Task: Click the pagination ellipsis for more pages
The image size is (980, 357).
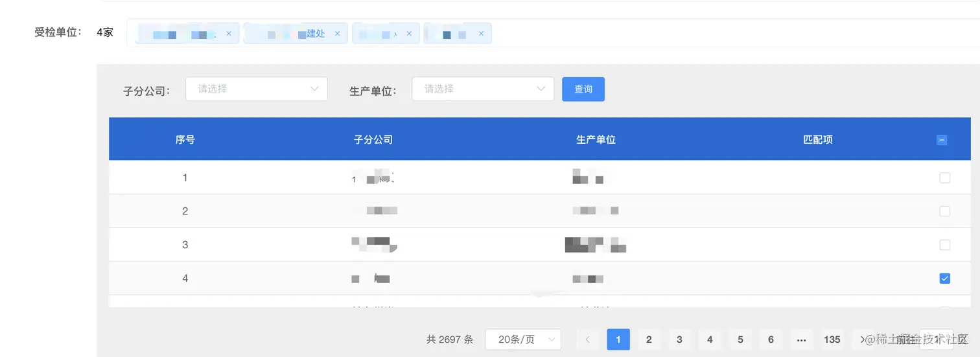Action: click(x=801, y=339)
